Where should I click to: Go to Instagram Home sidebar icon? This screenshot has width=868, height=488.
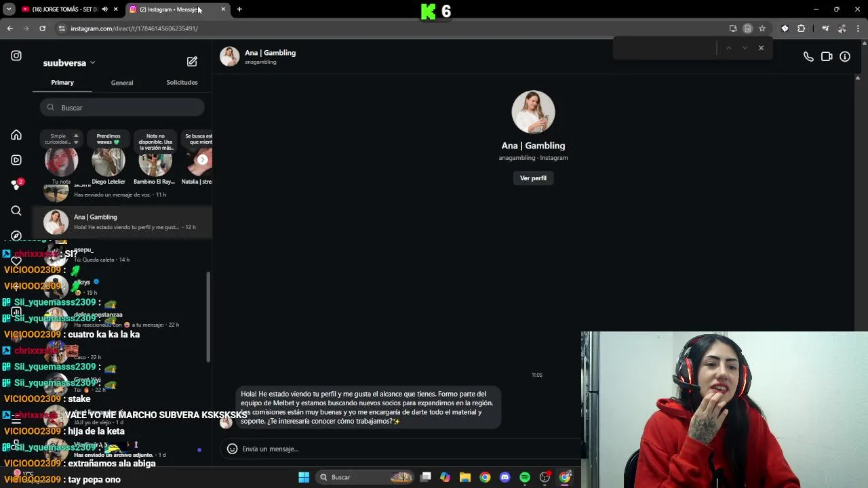(x=16, y=135)
